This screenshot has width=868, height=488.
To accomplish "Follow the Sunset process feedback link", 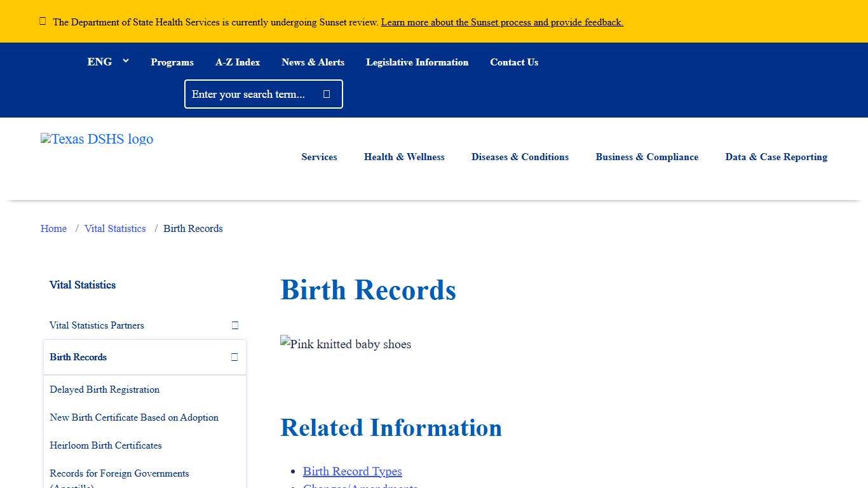I will 501,22.
